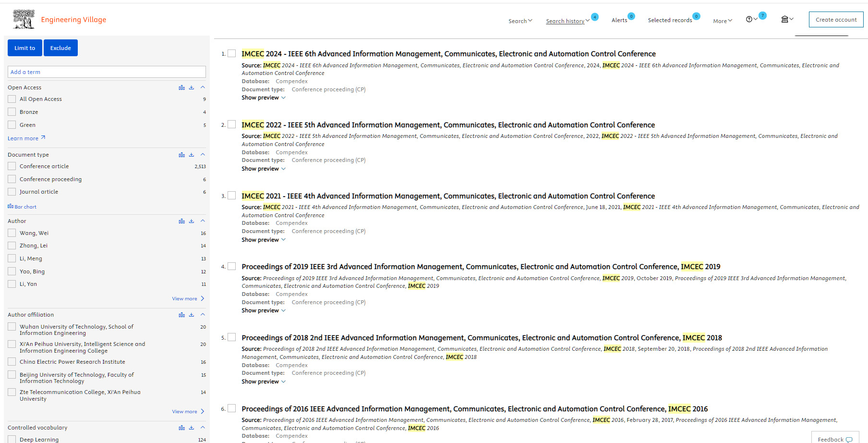
Task: Open the Alerts menu item
Action: 619,20
